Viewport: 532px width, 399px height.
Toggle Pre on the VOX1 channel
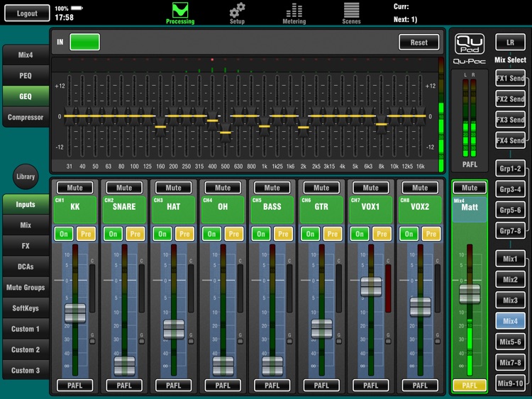382,234
